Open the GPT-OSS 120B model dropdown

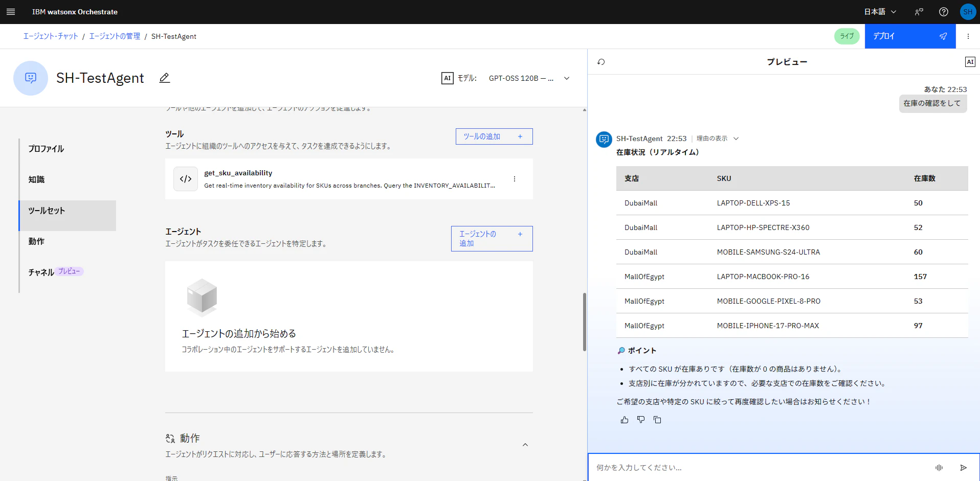(529, 78)
